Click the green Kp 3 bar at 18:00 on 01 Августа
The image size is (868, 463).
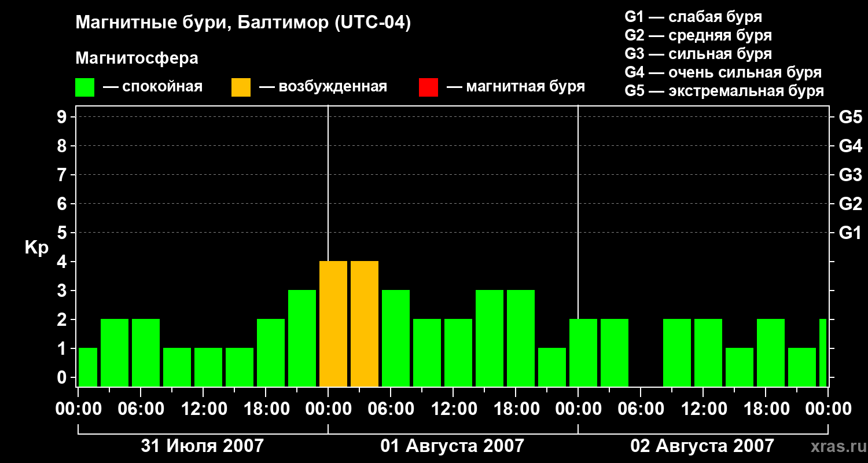(x=521, y=338)
